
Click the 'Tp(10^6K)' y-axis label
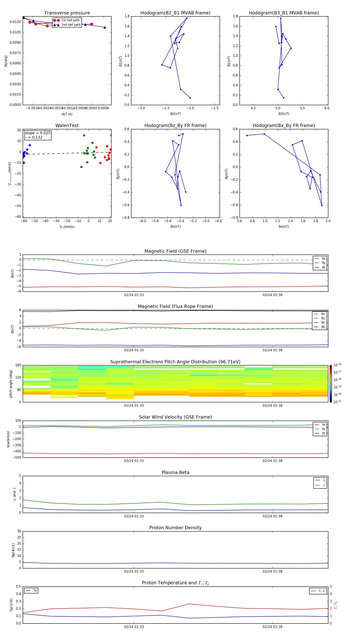[11, 605]
